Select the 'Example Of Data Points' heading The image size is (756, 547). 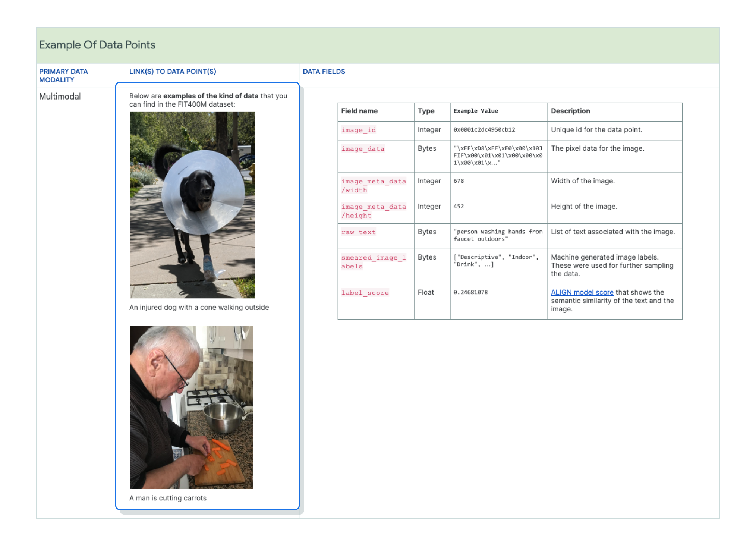97,45
